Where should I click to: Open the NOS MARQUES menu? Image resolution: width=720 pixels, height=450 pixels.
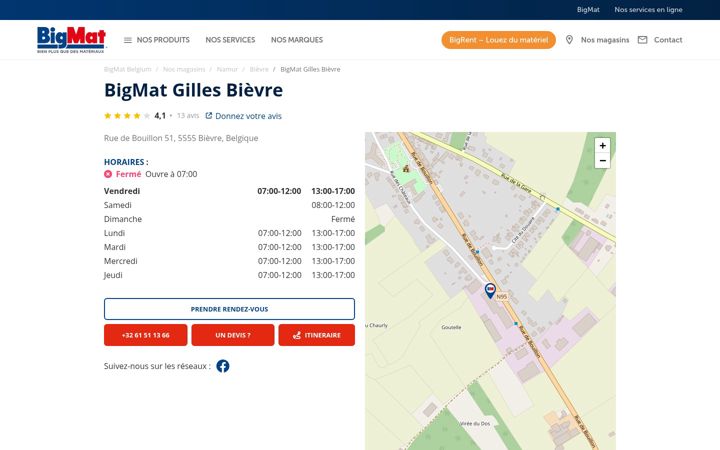tap(297, 40)
